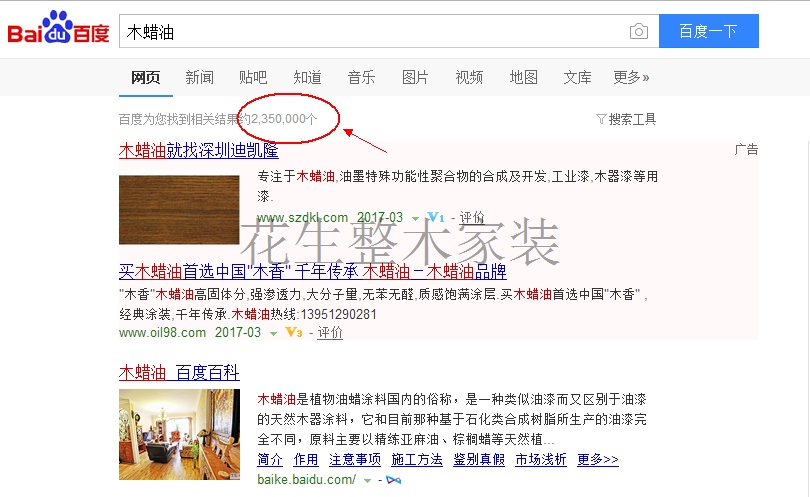Click the search tools filter icon
The width and height of the screenshot is (810, 497).
(x=601, y=119)
